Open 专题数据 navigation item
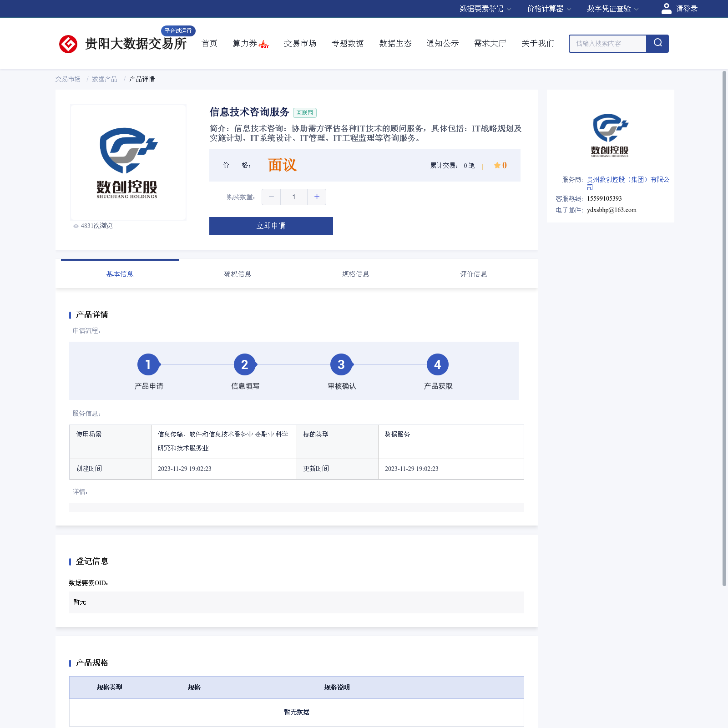This screenshot has width=728, height=728. pyautogui.click(x=348, y=43)
